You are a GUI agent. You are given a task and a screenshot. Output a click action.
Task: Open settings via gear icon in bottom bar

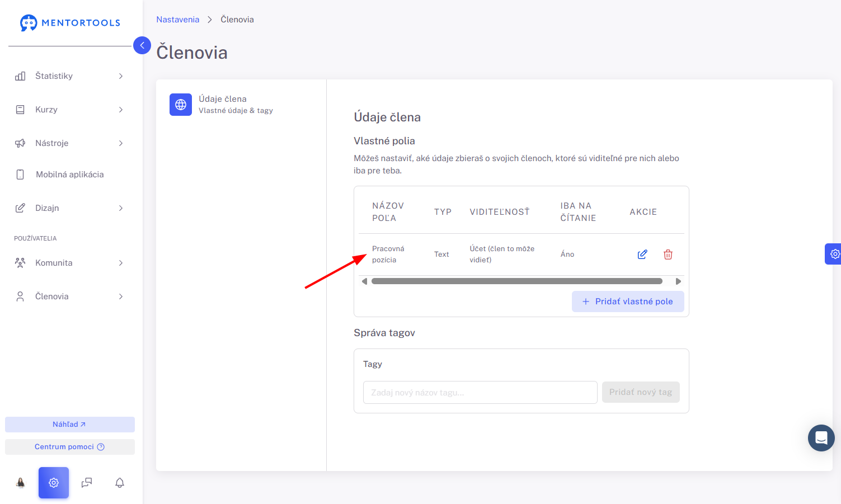[54, 483]
